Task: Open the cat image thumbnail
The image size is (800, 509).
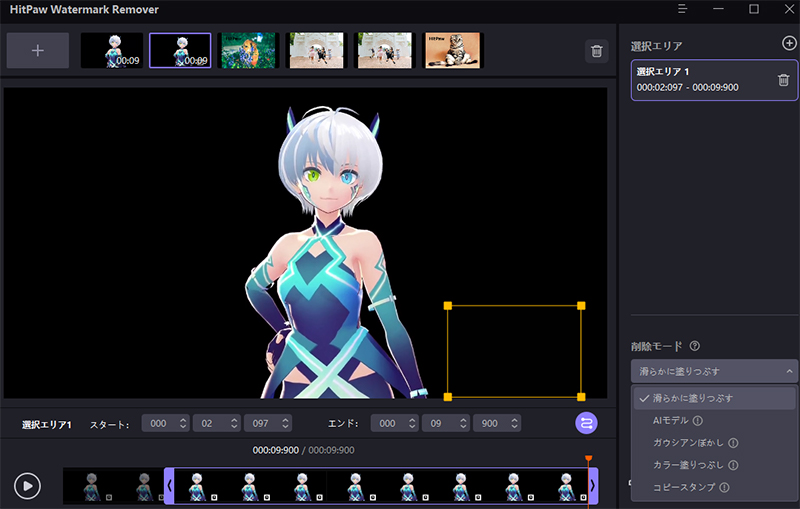Action: (453, 50)
